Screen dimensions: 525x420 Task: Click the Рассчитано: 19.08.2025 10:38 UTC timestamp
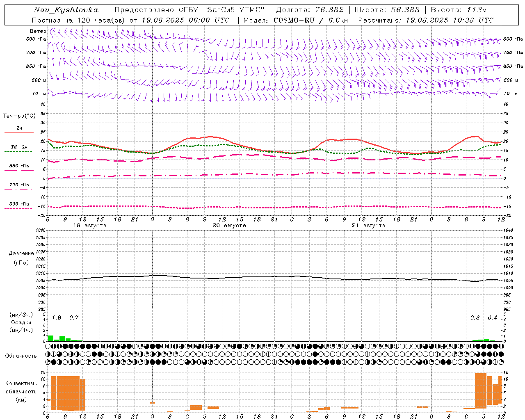coord(426,20)
